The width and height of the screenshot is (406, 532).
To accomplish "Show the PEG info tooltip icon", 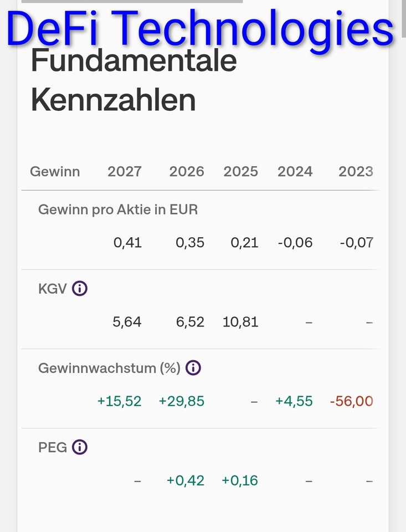I will (x=80, y=447).
